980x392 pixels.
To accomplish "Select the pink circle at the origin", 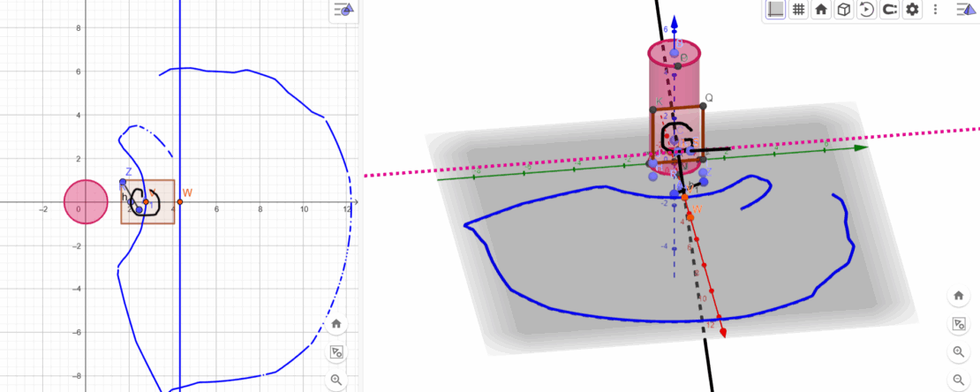I will [x=87, y=202].
